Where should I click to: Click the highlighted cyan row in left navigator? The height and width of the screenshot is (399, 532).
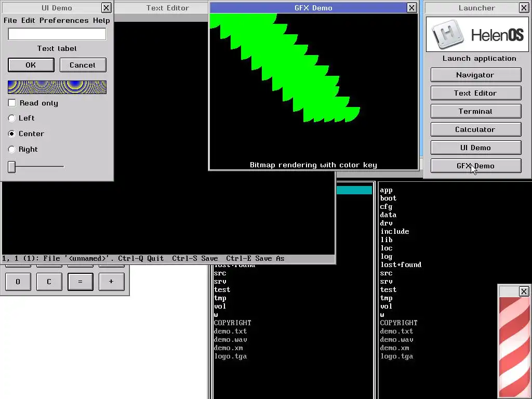coord(354,190)
